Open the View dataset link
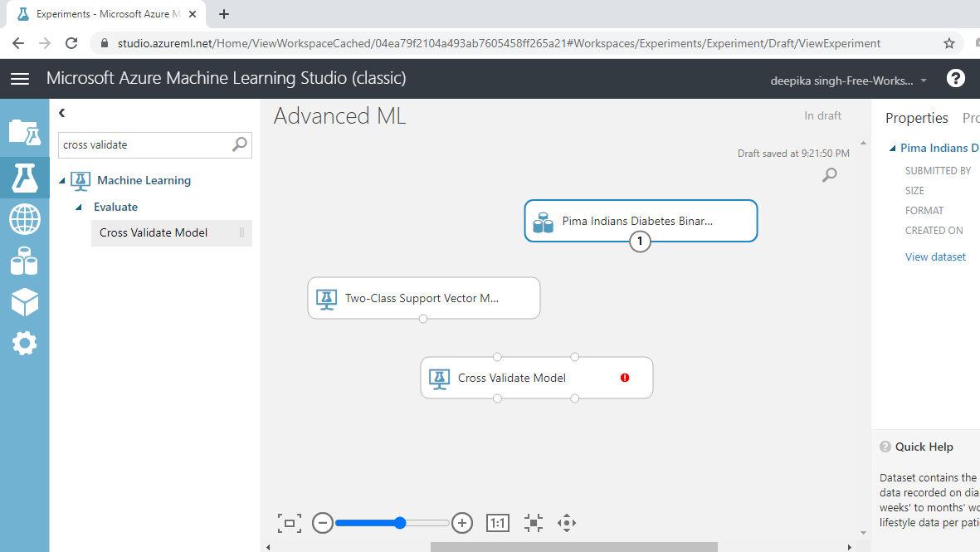 tap(935, 257)
